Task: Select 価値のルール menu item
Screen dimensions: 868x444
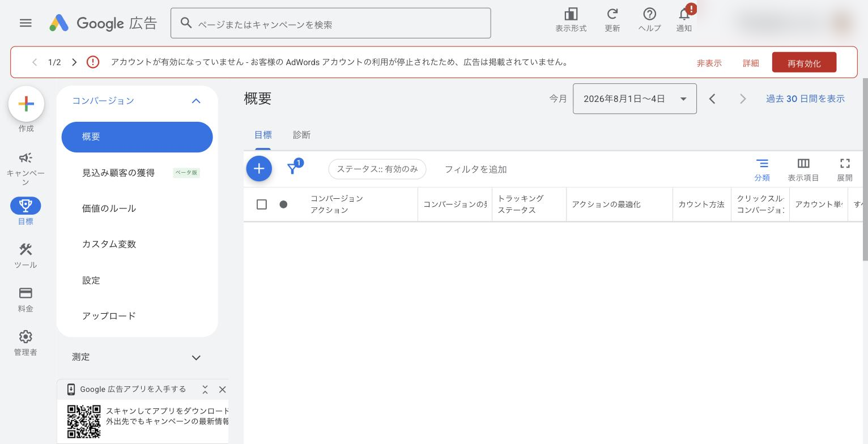Action: [109, 208]
